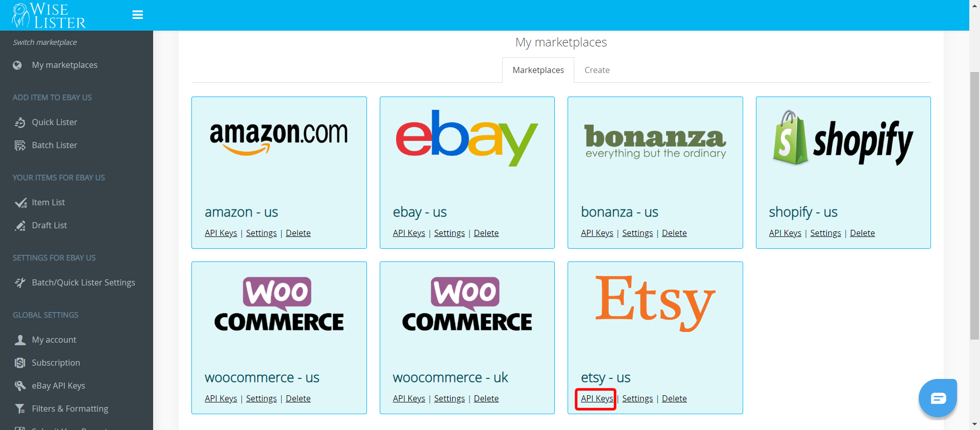
Task: Click the Filters & Formatting funnel icon
Action: click(x=20, y=409)
